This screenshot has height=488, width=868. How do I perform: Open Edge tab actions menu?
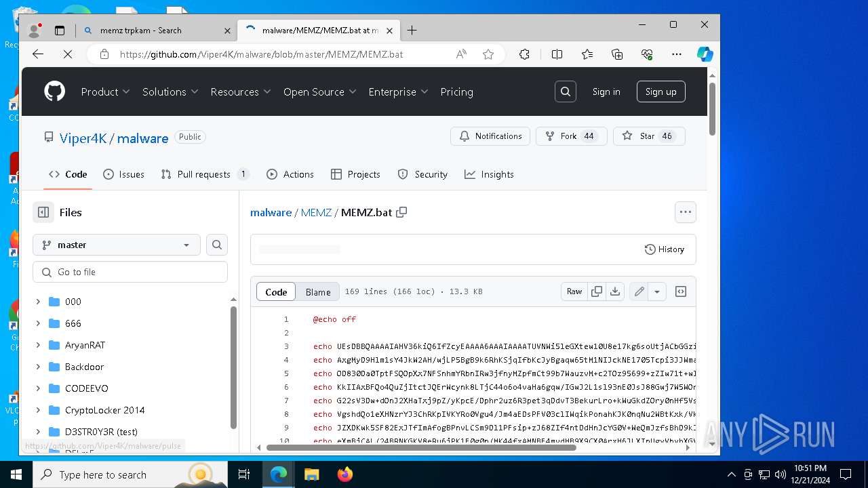pyautogui.click(x=60, y=30)
